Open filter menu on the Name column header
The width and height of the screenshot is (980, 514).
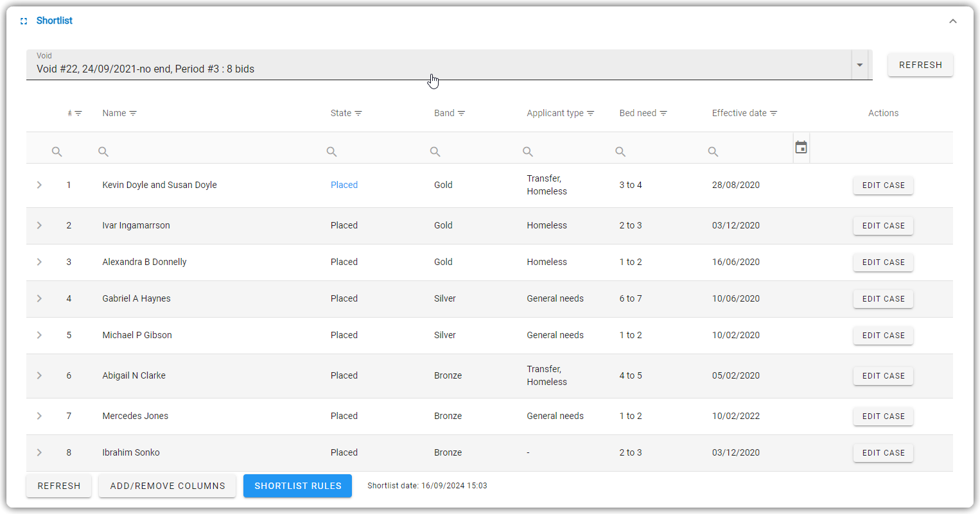pyautogui.click(x=133, y=114)
